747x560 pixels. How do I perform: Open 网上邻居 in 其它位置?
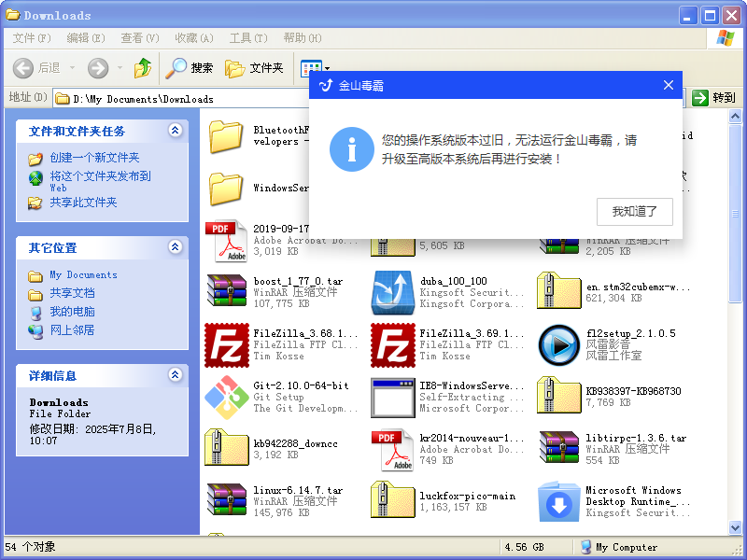[72, 330]
